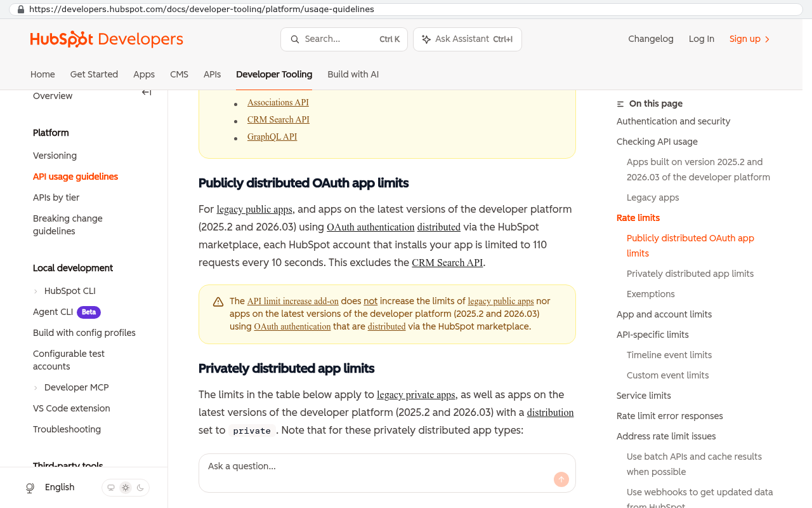The width and height of the screenshot is (812, 508).
Task: Click the On this page list icon
Action: (x=620, y=104)
